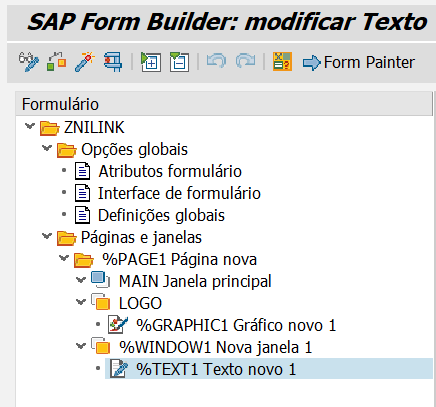Image resolution: width=436 pixels, height=407 pixels.
Task: Click Interface de formulário document icon
Action: 82,193
